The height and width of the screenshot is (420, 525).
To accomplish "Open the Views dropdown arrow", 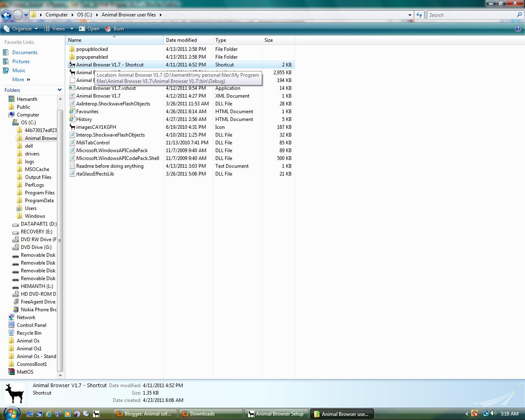I will 71,29.
